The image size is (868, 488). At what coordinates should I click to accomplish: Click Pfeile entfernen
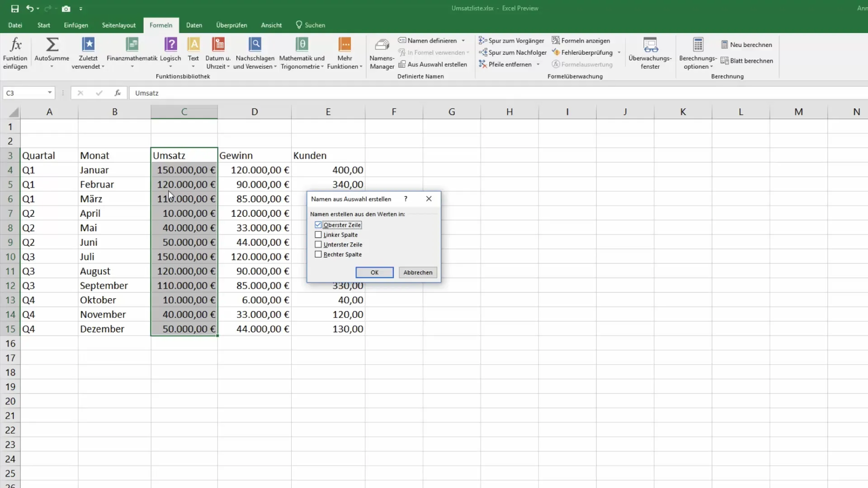pyautogui.click(x=505, y=64)
